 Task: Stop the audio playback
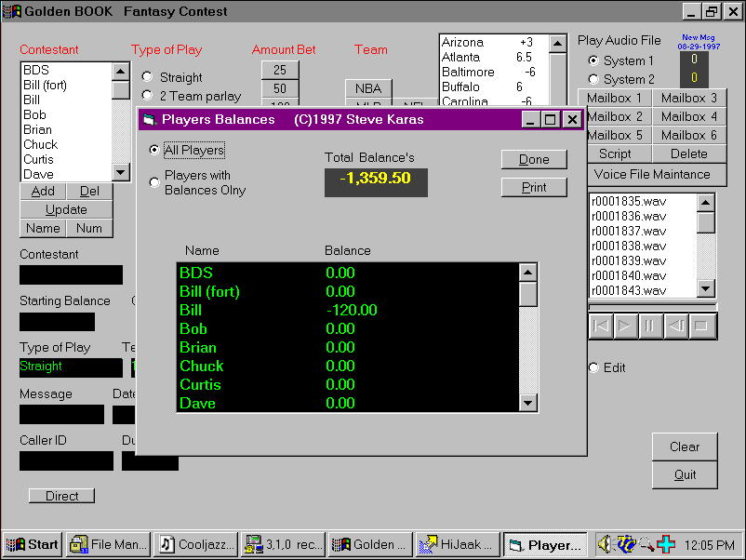click(701, 326)
